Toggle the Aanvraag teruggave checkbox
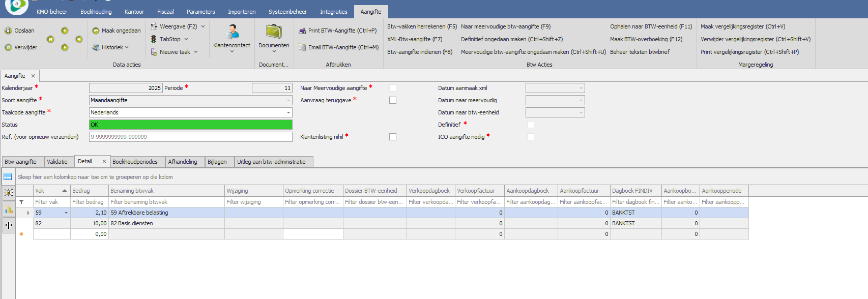 [x=393, y=100]
